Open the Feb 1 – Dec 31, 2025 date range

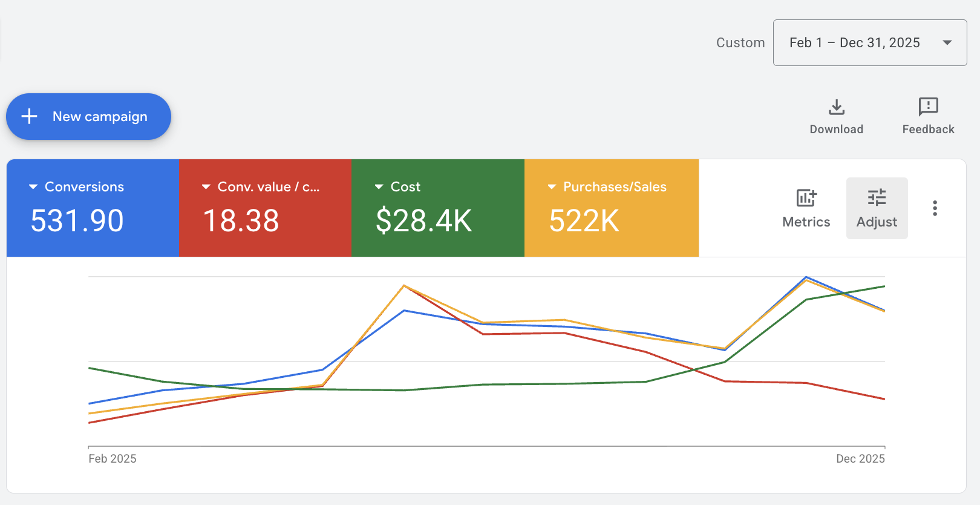[x=870, y=42]
